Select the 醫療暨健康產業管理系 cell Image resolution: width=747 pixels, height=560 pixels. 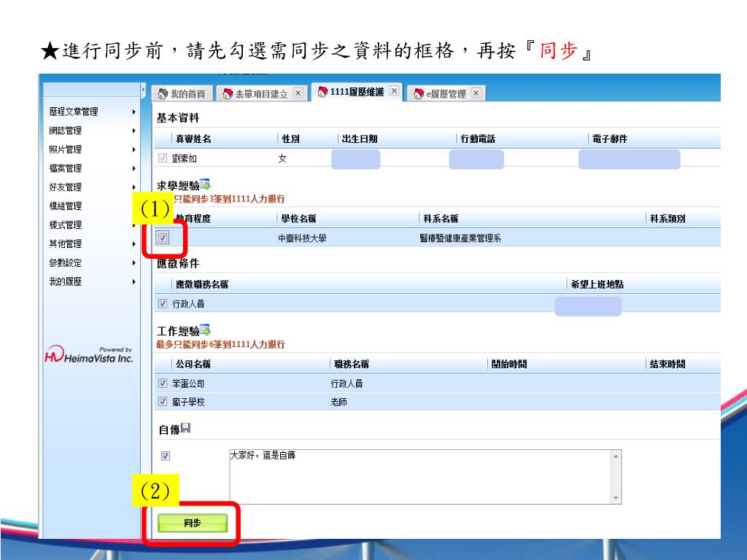click(460, 238)
